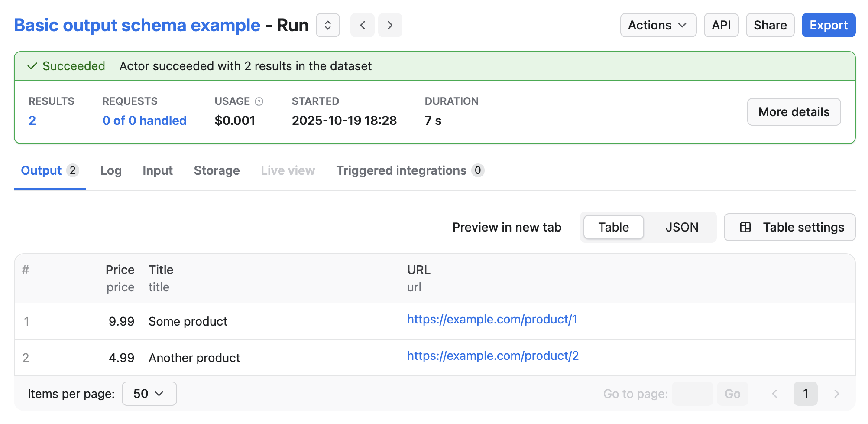Click the green Succeeded checkmark icon
The height and width of the screenshot is (424, 868).
[x=31, y=66]
